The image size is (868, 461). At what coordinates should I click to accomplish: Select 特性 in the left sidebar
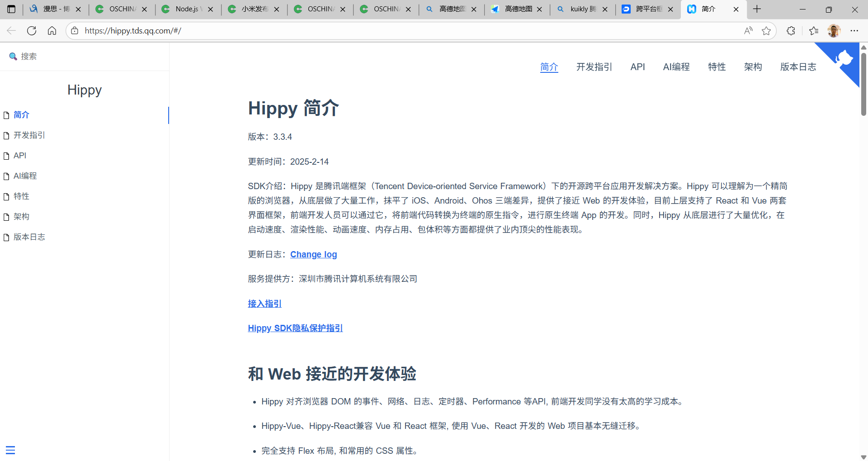tap(21, 196)
